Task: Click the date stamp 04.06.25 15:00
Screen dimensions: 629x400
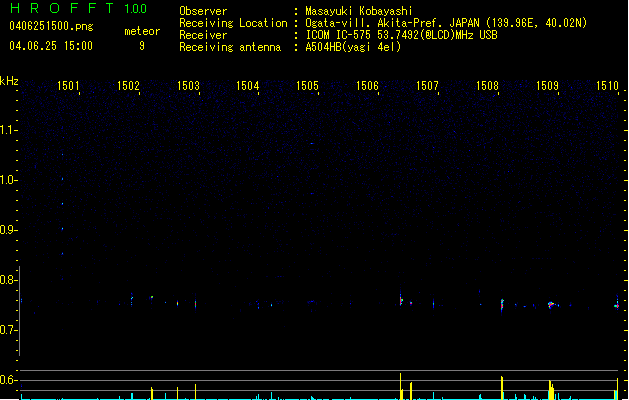Action: [x=51, y=46]
